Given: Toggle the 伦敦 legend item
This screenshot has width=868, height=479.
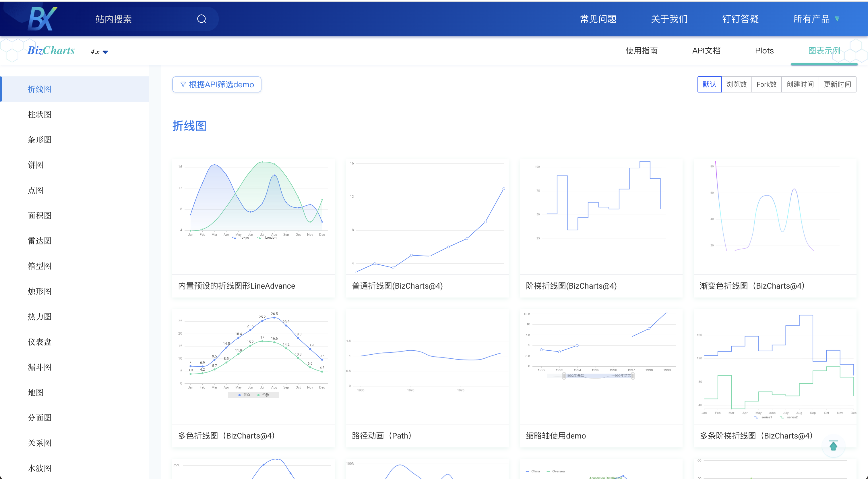Looking at the screenshot, I should pos(263,395).
